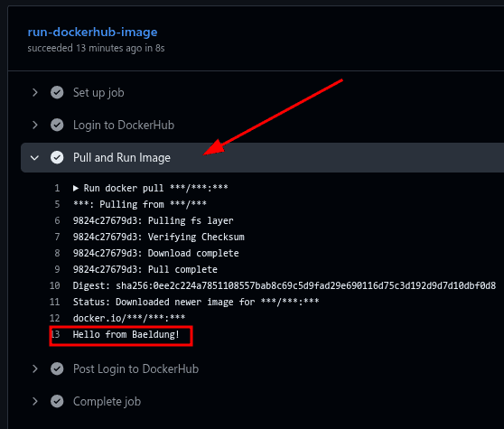This screenshot has height=429, width=504.
Task: Click the 'Pull complete' log line
Action: point(145,270)
